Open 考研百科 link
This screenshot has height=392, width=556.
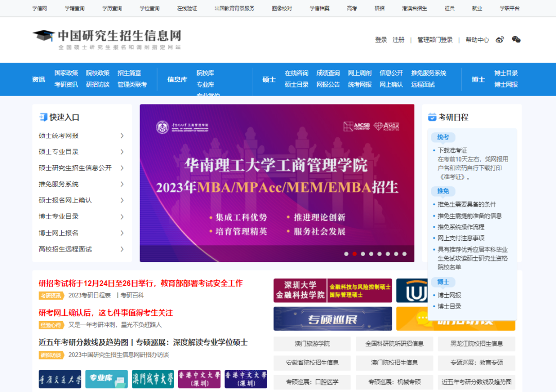click(132, 295)
